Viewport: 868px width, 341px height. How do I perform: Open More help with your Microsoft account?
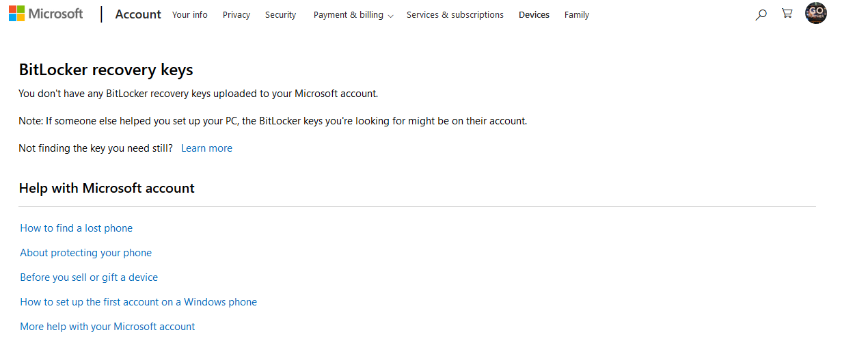point(107,327)
